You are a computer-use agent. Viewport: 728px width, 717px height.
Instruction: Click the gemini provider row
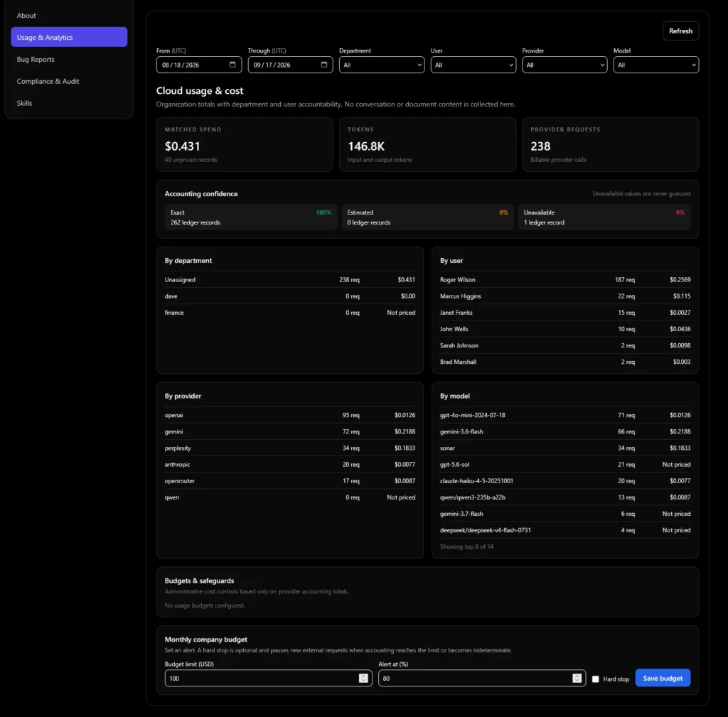tap(290, 431)
